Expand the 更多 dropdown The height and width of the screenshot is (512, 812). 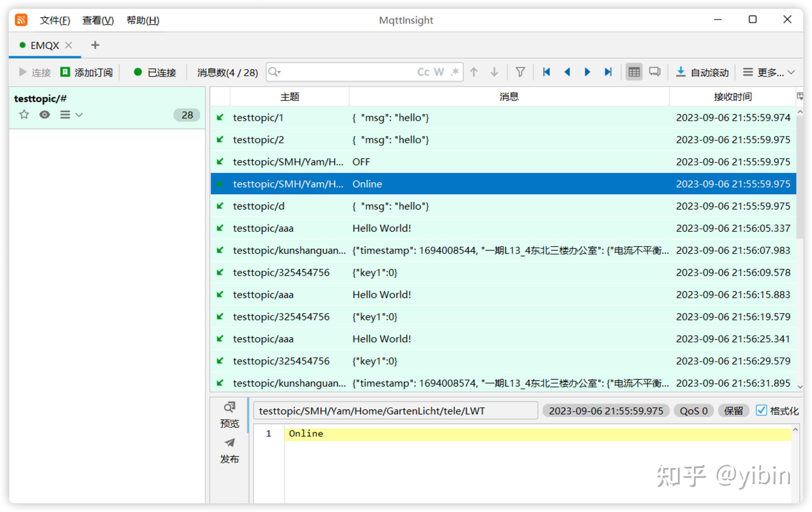(769, 72)
